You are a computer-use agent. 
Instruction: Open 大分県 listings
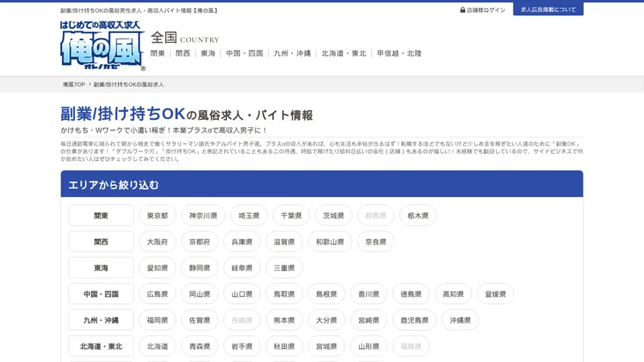coord(327,320)
